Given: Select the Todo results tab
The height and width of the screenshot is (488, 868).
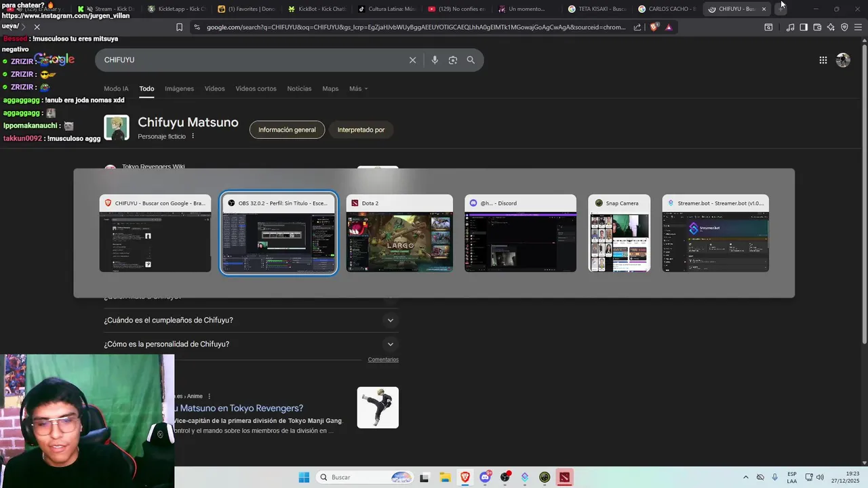Looking at the screenshot, I should (146, 89).
